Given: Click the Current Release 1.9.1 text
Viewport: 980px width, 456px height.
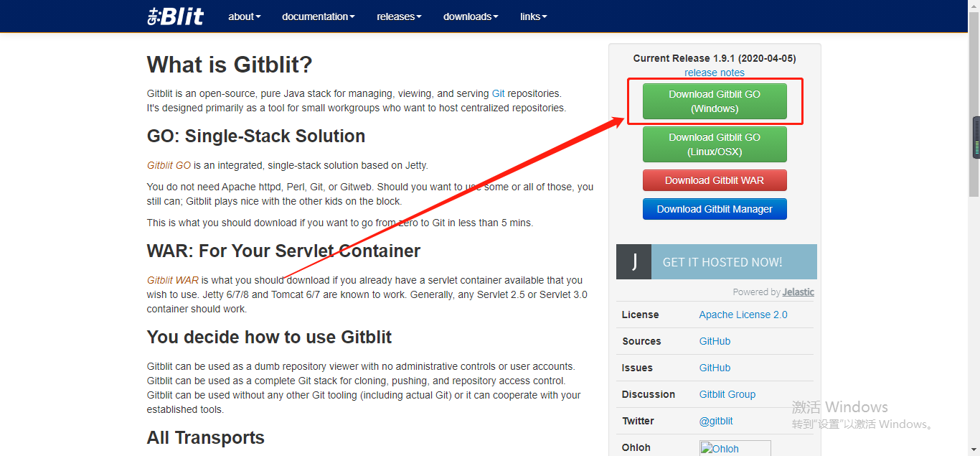Looking at the screenshot, I should [x=715, y=58].
